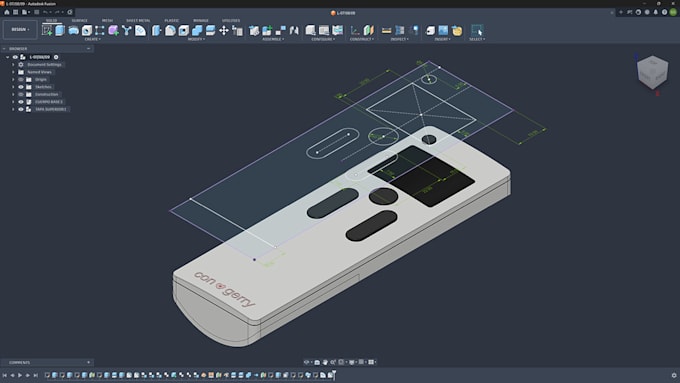Select the Insert Derive tool

[x=430, y=30]
